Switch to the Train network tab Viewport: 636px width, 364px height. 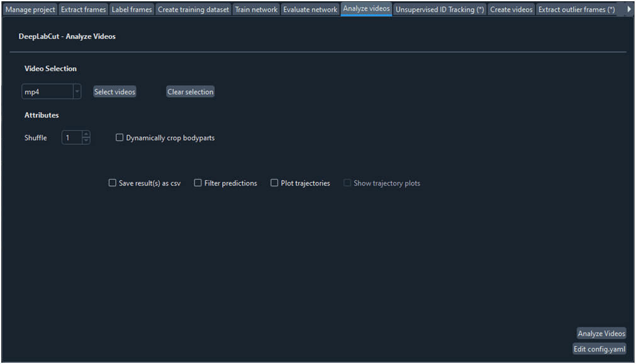coord(256,9)
